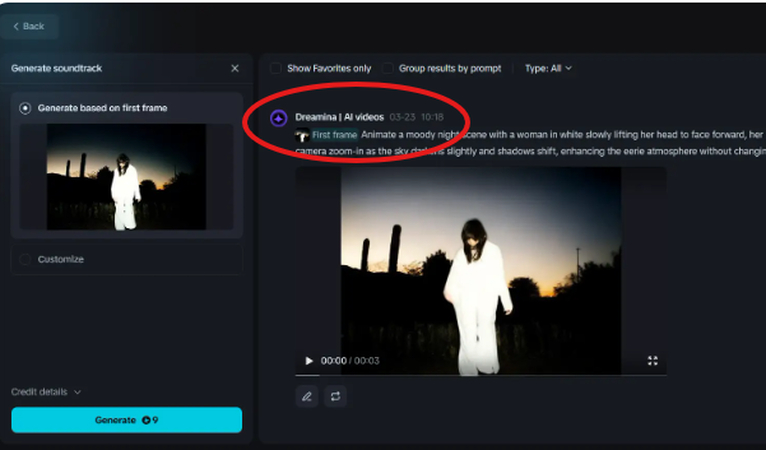
Task: Enter fullscreen for the video
Action: pyautogui.click(x=653, y=361)
